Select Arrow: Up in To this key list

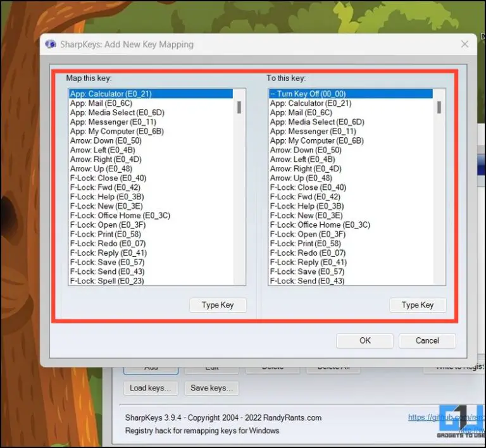click(x=351, y=178)
